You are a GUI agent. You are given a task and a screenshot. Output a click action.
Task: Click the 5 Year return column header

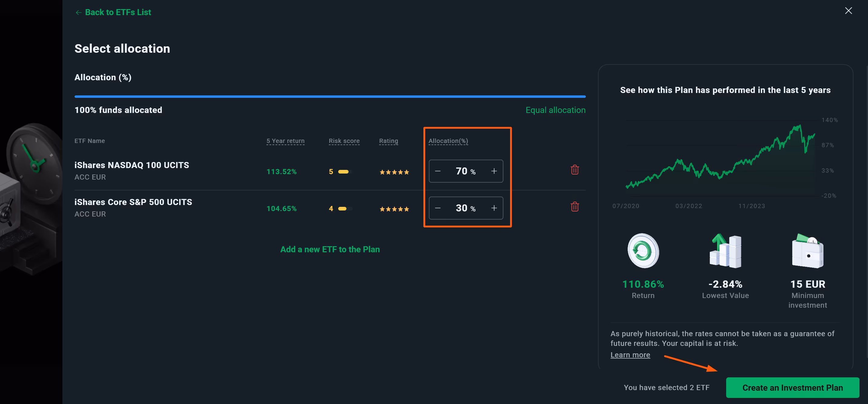tap(285, 141)
